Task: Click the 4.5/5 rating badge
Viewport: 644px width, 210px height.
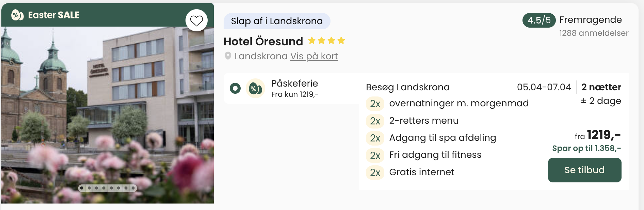Action: point(539,20)
